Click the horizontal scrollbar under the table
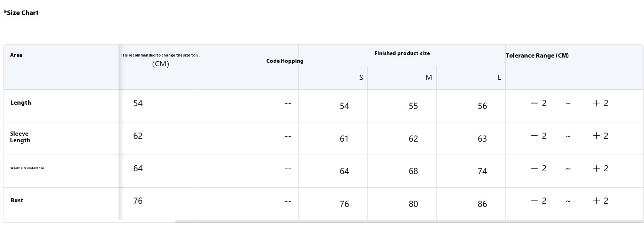The width and height of the screenshot is (644, 225). tap(408, 222)
